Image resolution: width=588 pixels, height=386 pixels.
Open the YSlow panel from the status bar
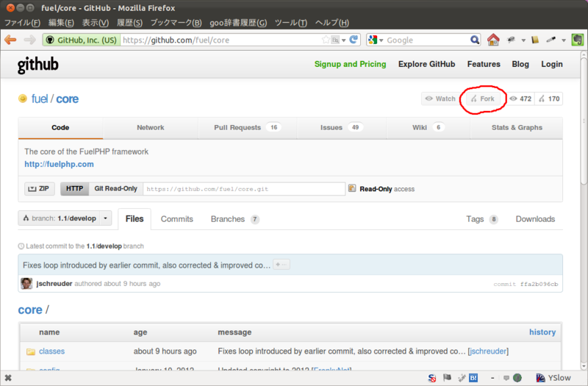pyautogui.click(x=553, y=378)
